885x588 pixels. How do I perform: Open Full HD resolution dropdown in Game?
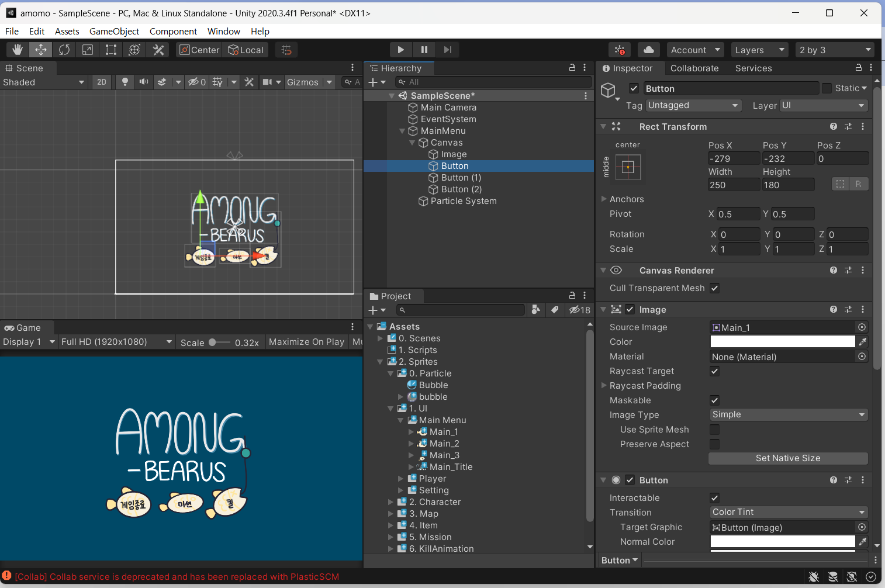(x=117, y=342)
